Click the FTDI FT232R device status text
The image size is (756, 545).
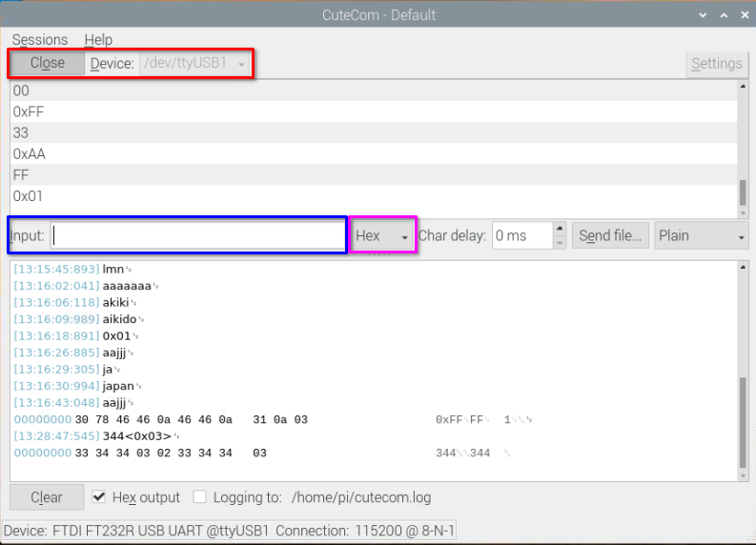point(136,531)
